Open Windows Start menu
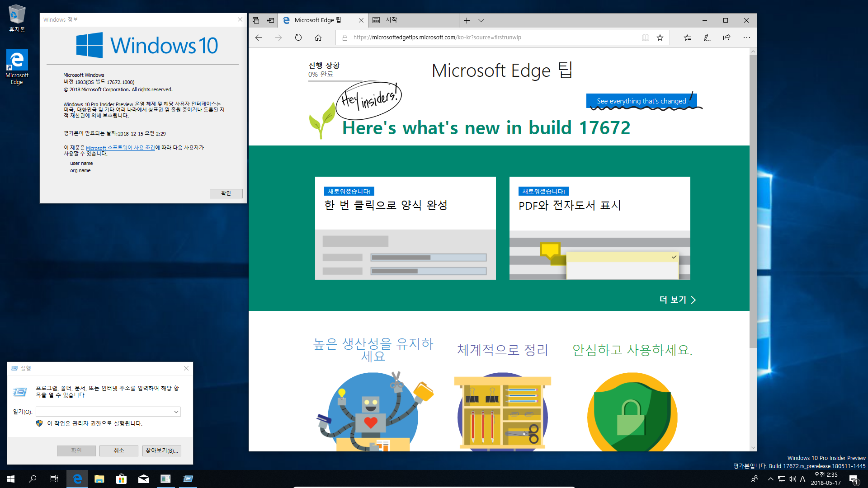 [x=11, y=479]
